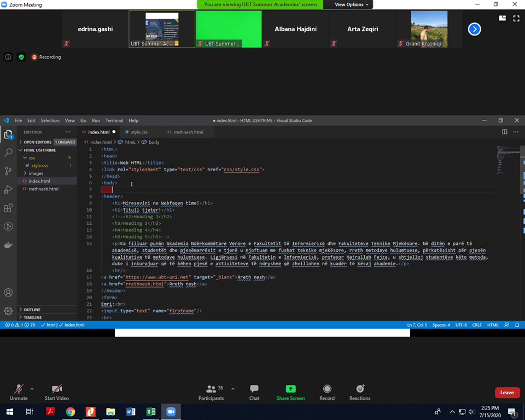This screenshot has height=420, width=525.
Task: Click the Split Editor icon
Action: [504, 132]
